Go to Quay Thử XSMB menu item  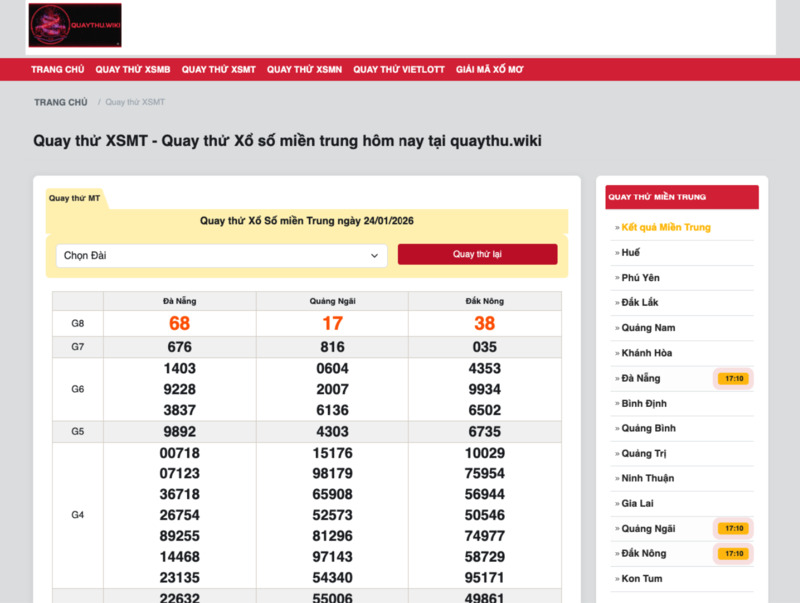click(x=133, y=70)
